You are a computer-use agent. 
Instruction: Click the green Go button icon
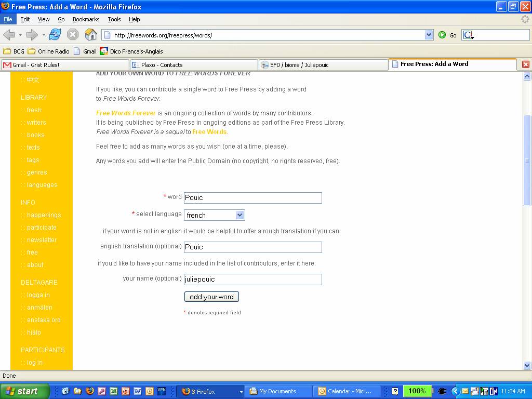pyautogui.click(x=442, y=35)
